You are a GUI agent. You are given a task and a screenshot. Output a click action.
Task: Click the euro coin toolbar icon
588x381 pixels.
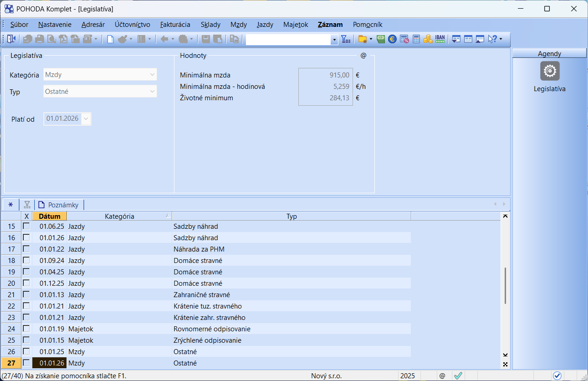392,39
